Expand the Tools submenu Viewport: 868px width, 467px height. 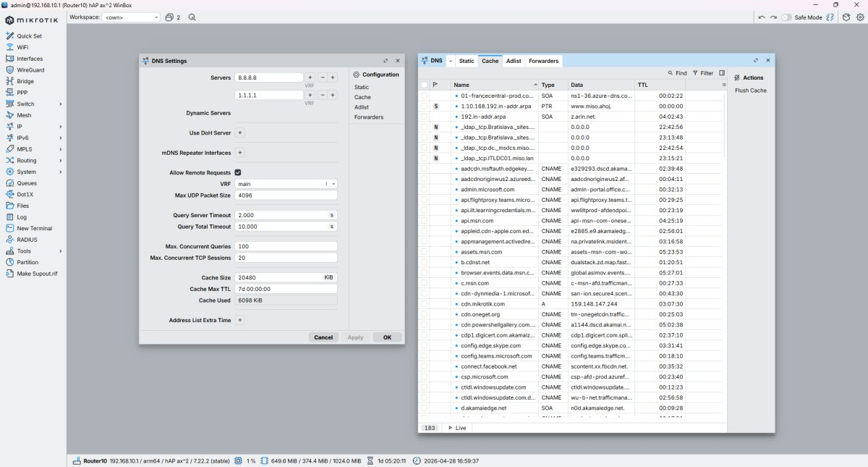60,251
